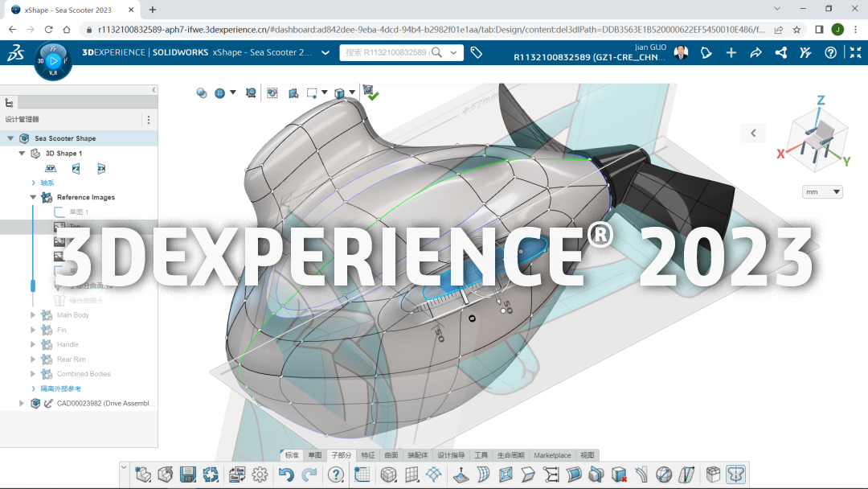Open the search options dropdown arrow
Screen dimensions: 868x489
click(x=454, y=52)
